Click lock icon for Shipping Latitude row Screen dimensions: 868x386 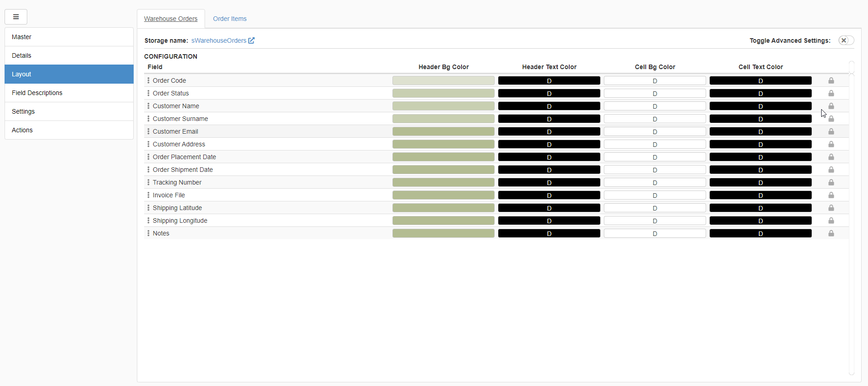[831, 208]
